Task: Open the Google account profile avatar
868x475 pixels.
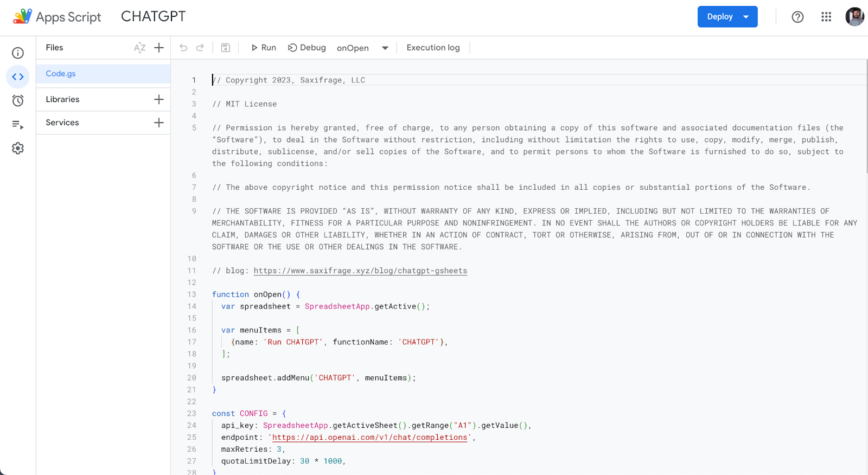Action: (854, 17)
